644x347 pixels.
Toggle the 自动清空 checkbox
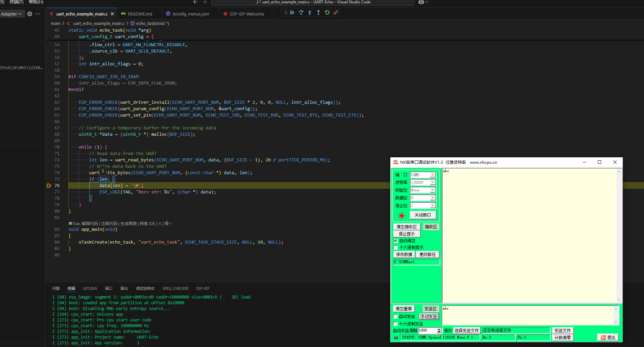[396, 241]
